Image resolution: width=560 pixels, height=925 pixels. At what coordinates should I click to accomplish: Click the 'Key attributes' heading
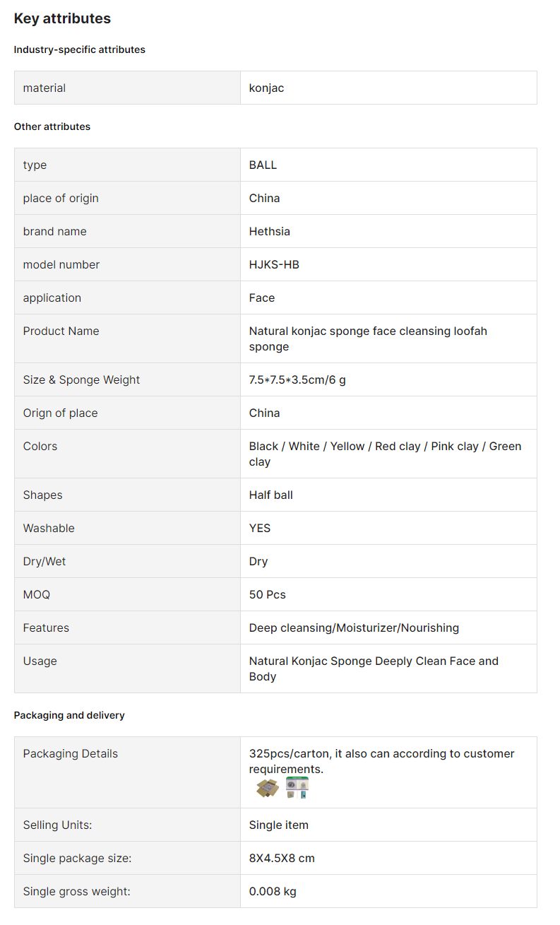pyautogui.click(x=62, y=18)
